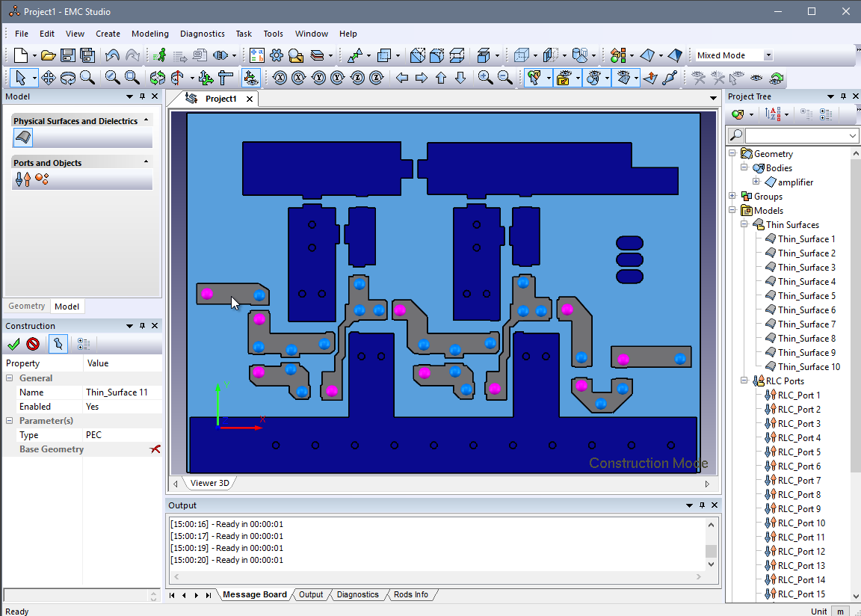Click the running man icon in the toolbar
The width and height of the screenshot is (861, 616).
(x=160, y=55)
